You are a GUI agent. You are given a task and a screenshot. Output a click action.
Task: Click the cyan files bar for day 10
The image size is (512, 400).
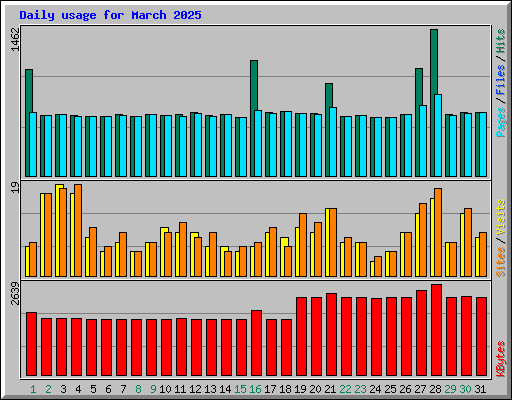[168, 146]
